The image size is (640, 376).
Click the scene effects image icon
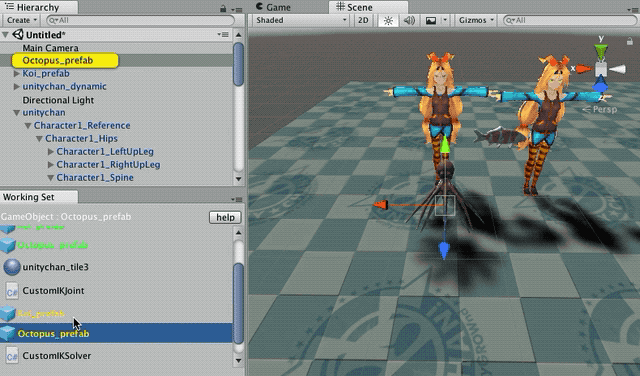click(x=431, y=20)
